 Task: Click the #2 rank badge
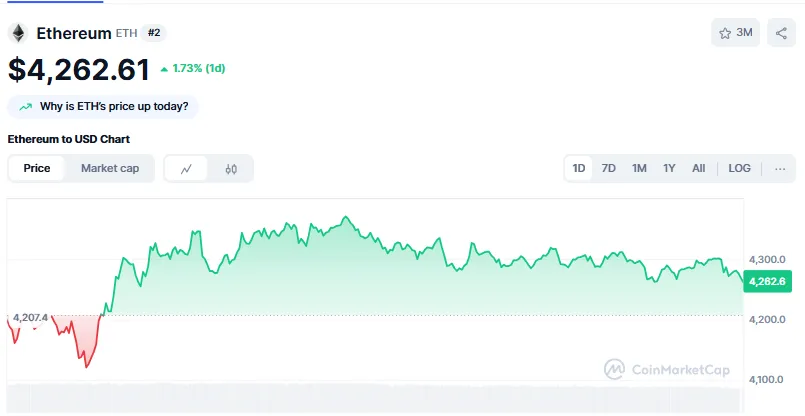click(154, 33)
